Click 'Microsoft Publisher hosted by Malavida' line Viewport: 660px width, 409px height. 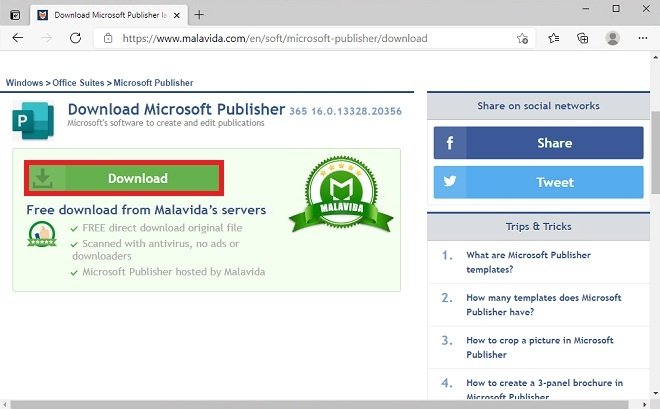tap(173, 272)
